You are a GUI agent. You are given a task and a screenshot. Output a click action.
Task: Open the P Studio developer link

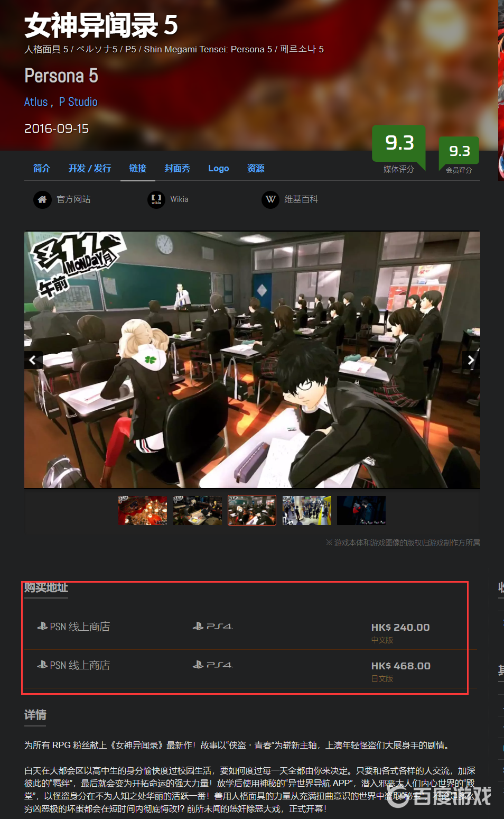(78, 102)
